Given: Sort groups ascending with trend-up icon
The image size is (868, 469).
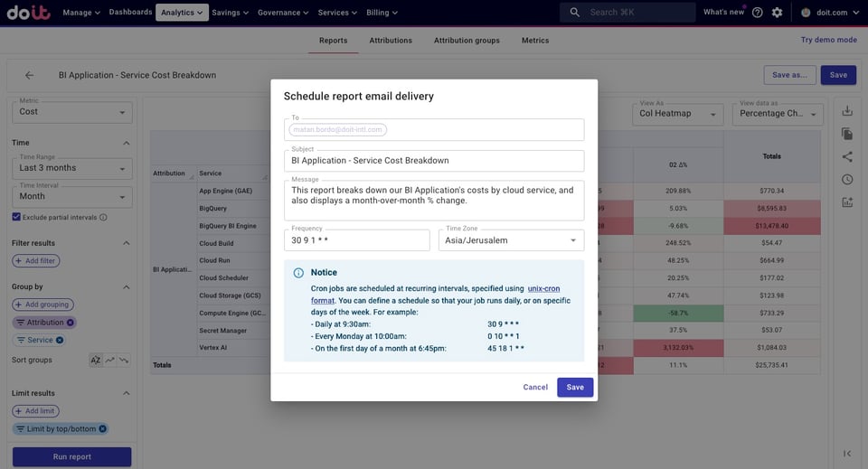Looking at the screenshot, I should click(x=109, y=360).
